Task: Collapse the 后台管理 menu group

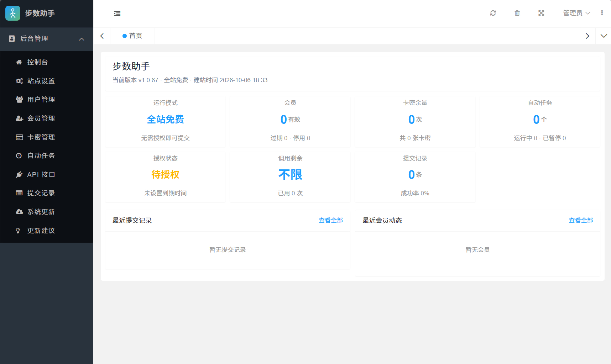Action: 47,39
